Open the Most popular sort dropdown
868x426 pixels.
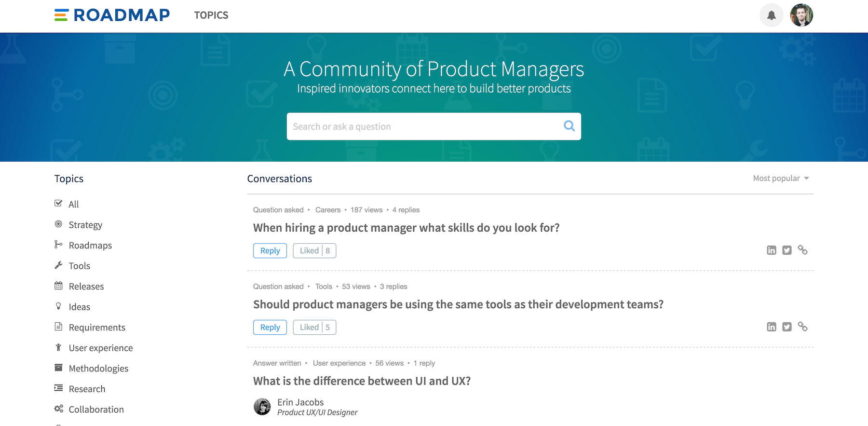[x=781, y=179]
